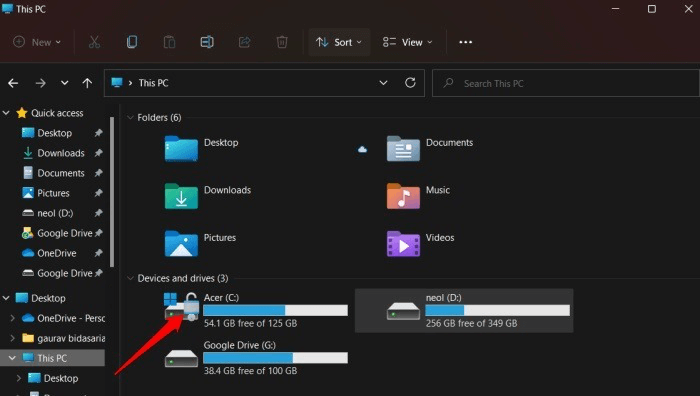
Task: Click the '256 GB free of 349 GB' text
Action: [x=471, y=323]
